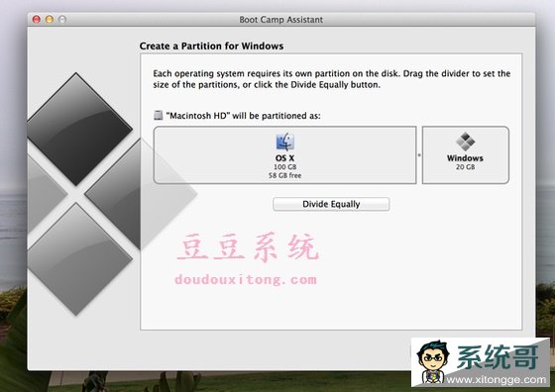Click the "100 GB" OS X size label
The height and width of the screenshot is (392, 555).
coord(285,167)
